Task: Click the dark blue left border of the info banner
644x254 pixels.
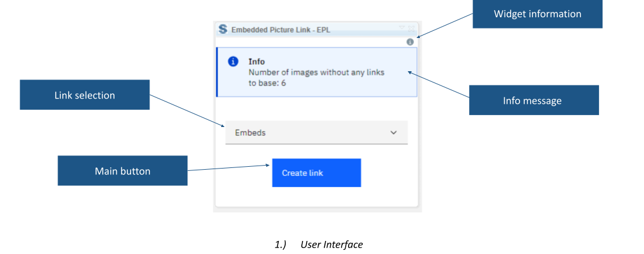Action: click(217, 72)
